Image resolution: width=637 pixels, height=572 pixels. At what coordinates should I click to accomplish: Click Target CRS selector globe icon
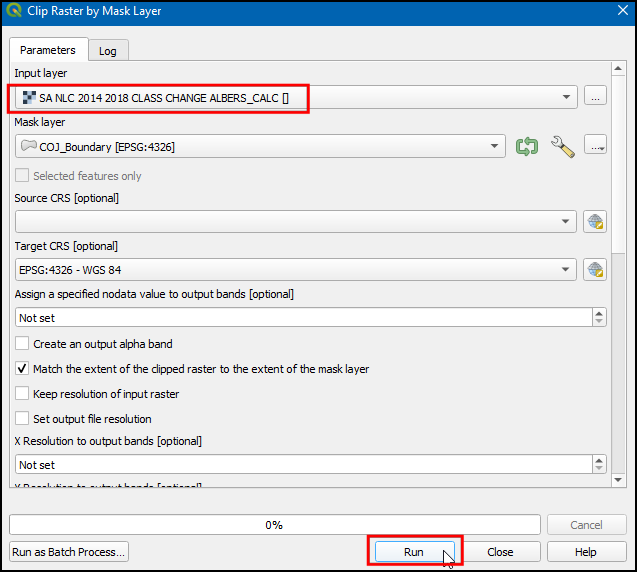tap(596, 269)
